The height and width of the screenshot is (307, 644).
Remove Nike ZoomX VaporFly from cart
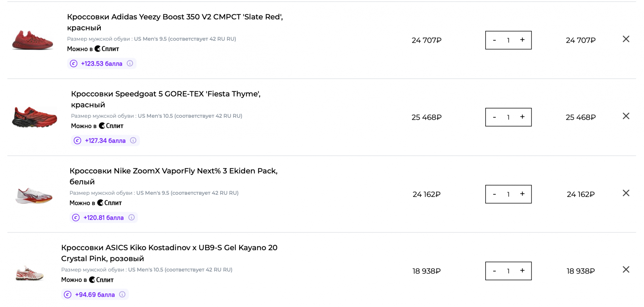tap(626, 193)
